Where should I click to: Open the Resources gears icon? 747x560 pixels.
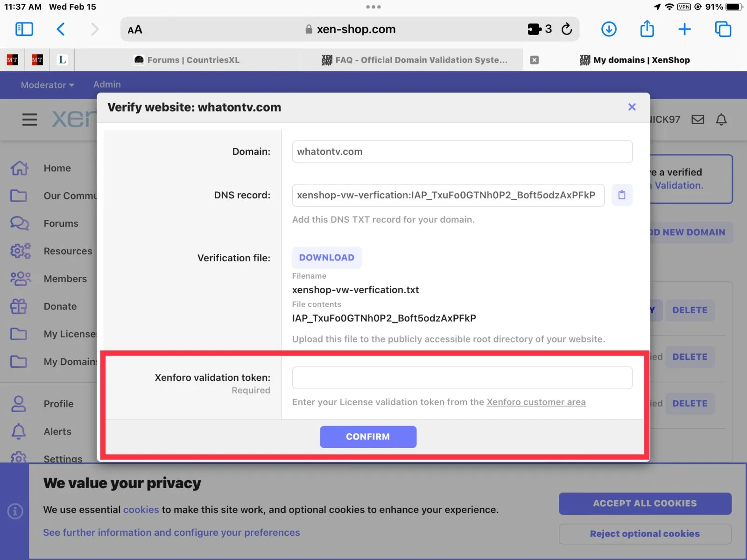(x=21, y=251)
